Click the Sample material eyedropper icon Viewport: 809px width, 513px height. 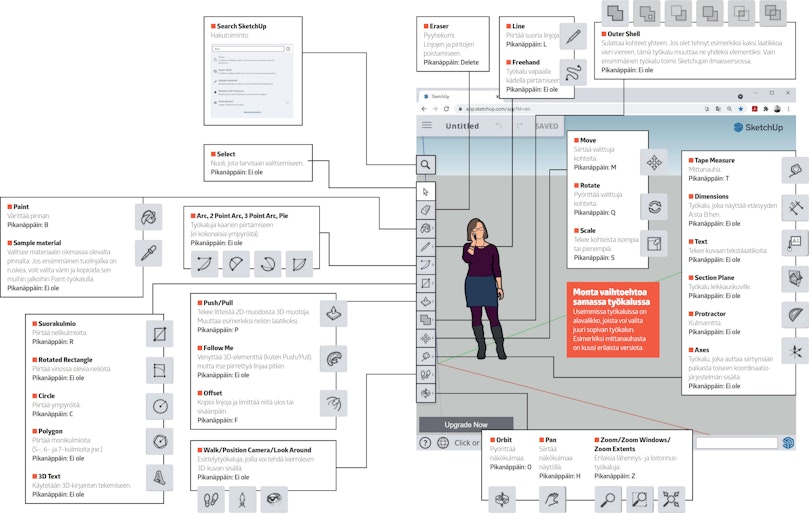click(149, 253)
